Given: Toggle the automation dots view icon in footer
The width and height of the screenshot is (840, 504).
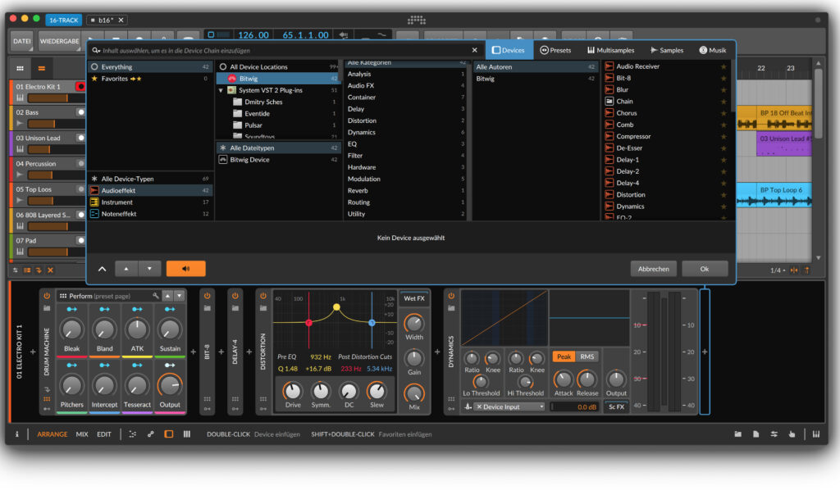Looking at the screenshot, I should [x=132, y=434].
